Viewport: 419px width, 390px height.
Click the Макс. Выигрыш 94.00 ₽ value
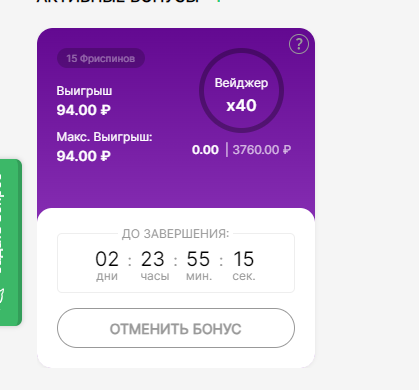pos(83,156)
